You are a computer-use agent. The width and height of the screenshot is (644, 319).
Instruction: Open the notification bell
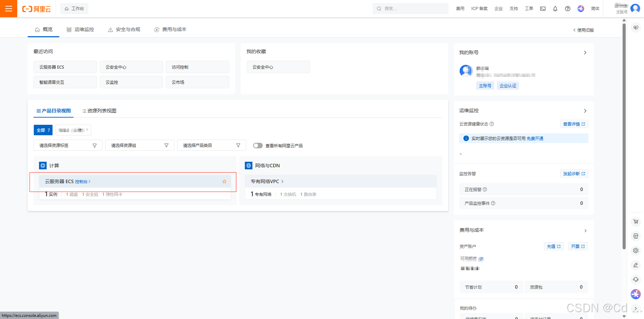click(555, 9)
